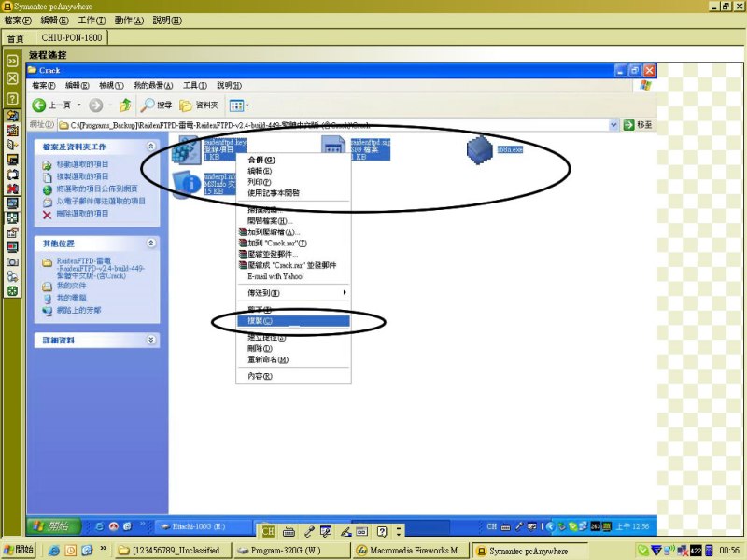
Task: Click 以電子郵件傳送選取的項目 link
Action: coord(101,202)
